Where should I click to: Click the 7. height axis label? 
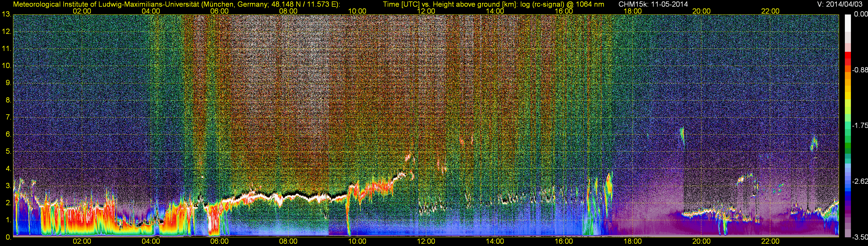[x=8, y=117]
